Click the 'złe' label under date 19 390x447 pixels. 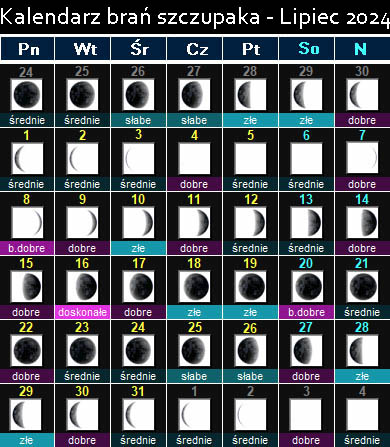250,312
